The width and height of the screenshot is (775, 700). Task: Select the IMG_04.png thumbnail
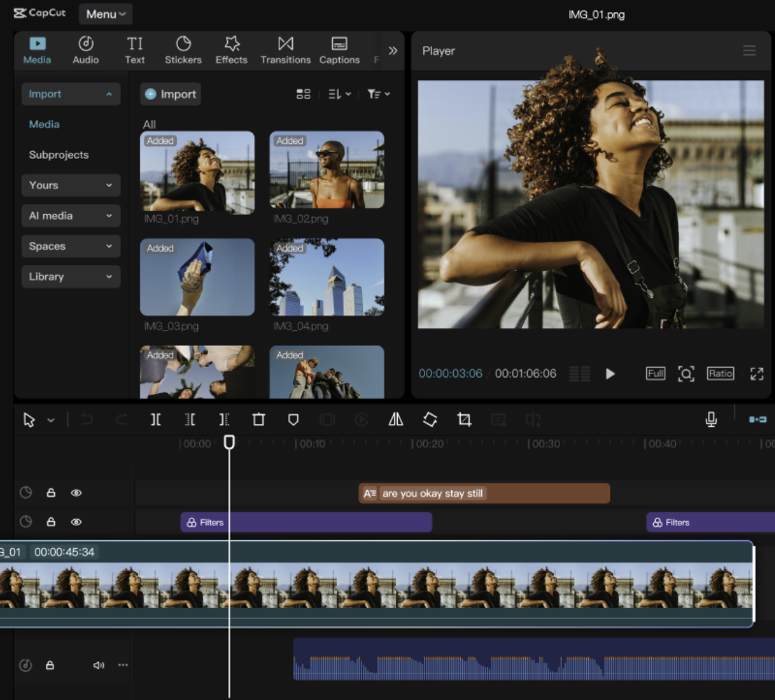point(327,277)
